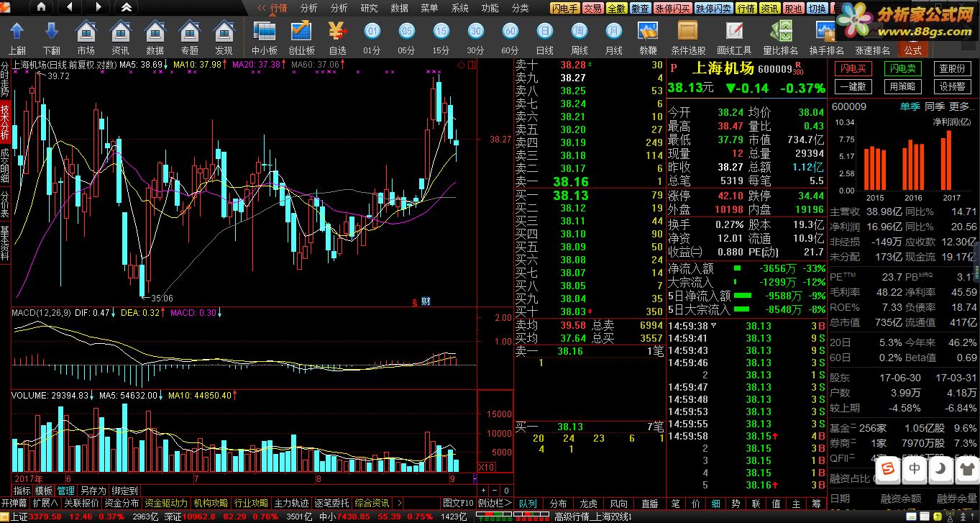Go forward with the right arrow button
This screenshot has width=980, height=523.
[97, 7]
